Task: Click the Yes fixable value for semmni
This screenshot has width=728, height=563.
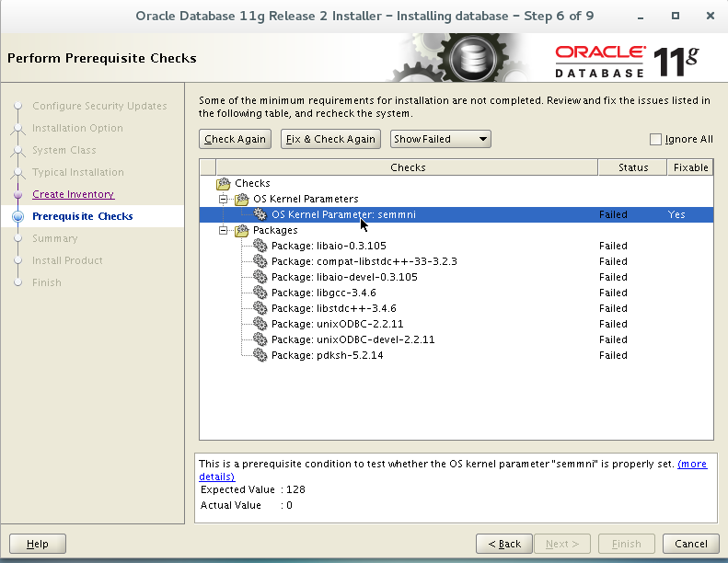Action: pyautogui.click(x=676, y=214)
